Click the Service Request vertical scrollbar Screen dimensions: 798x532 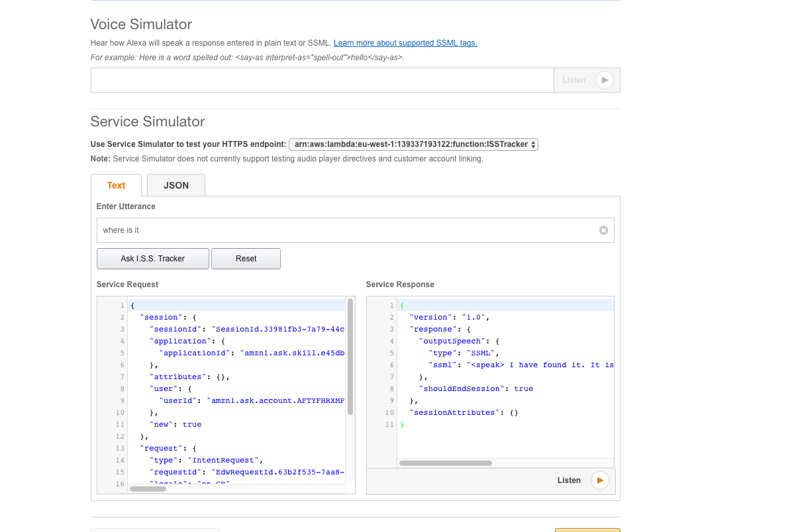point(350,357)
